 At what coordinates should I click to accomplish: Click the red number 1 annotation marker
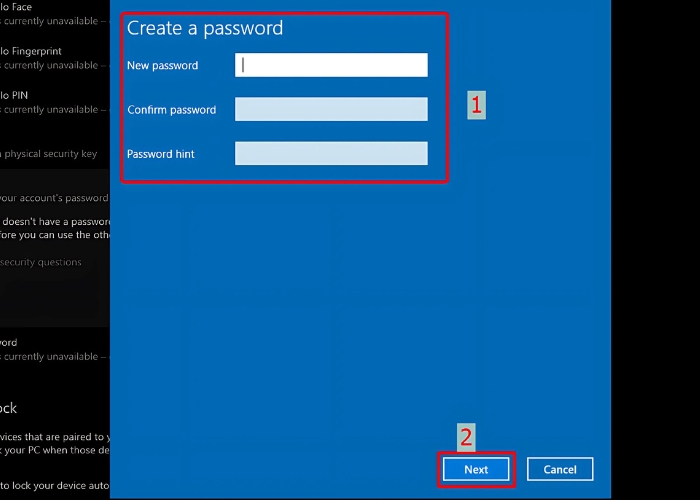[x=477, y=104]
